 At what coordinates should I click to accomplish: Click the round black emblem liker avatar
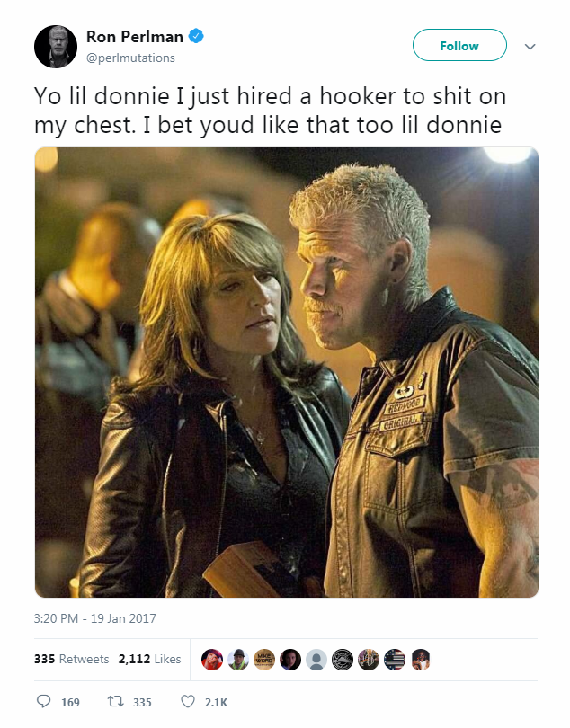(x=343, y=660)
